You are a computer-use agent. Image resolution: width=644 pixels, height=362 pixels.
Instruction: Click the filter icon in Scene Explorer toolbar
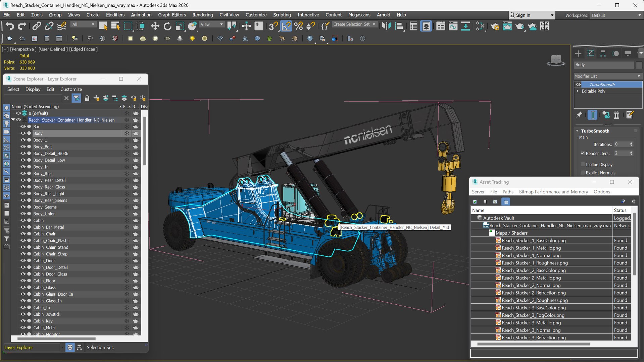coord(77,98)
